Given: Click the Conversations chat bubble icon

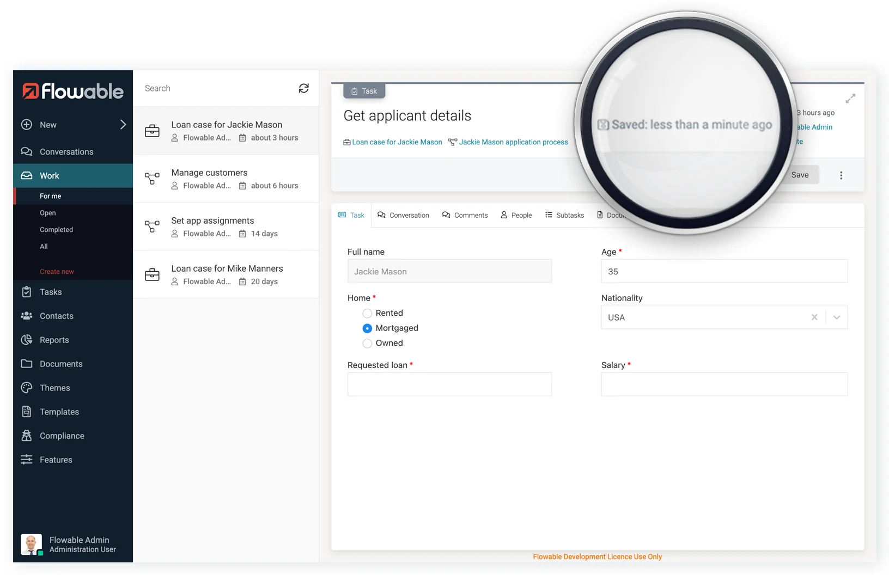Looking at the screenshot, I should tap(26, 151).
